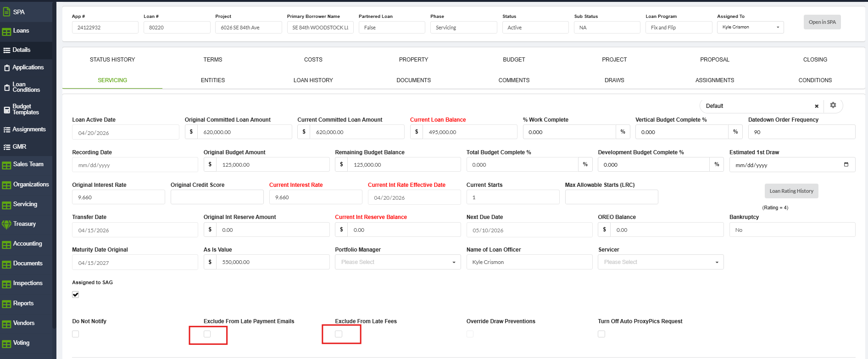Expand the Servicer dropdown
Viewport: 868px width, 359px height.
click(661, 262)
